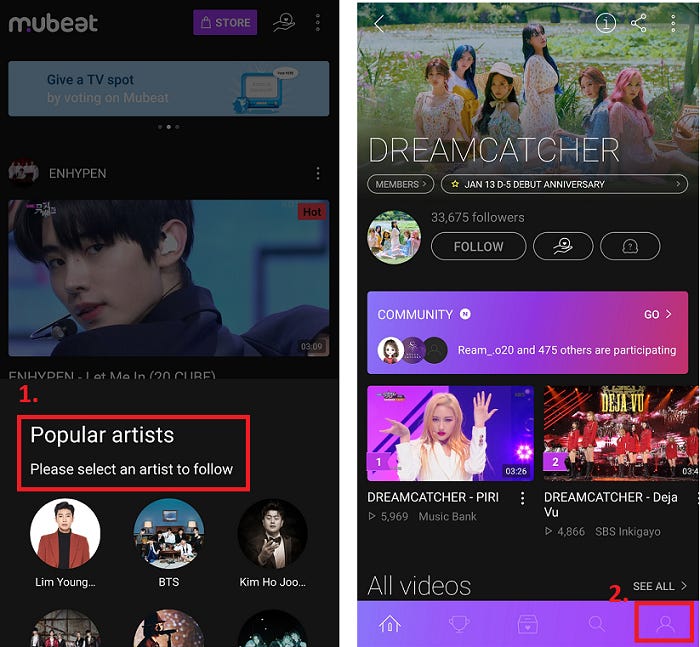Switch to the profile tab
This screenshot has width=700, height=647.
coord(665,623)
